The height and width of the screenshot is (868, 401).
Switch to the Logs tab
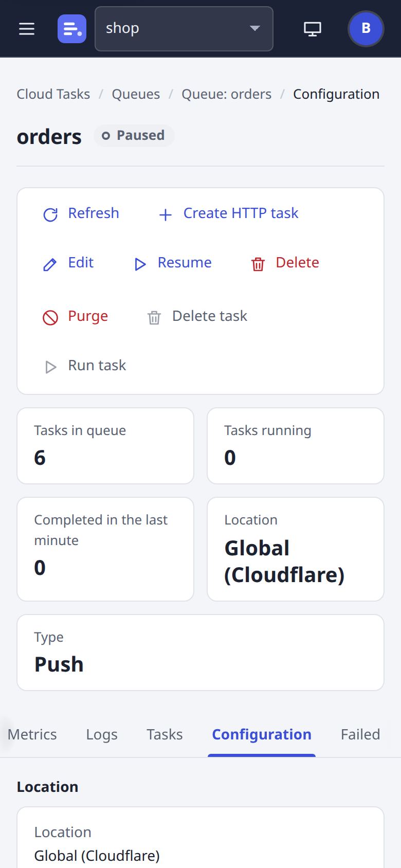coord(102,734)
